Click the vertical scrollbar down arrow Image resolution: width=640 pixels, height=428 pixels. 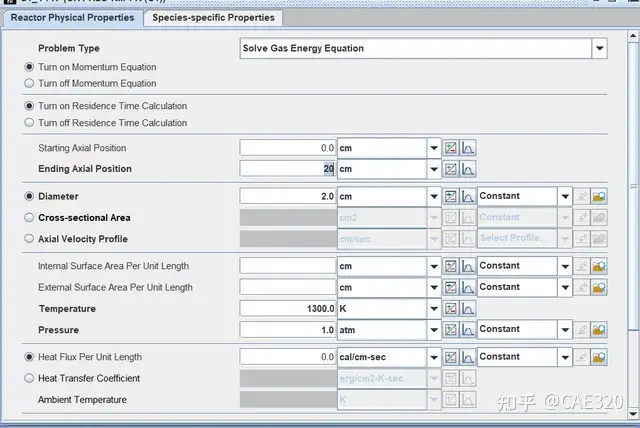[633, 414]
